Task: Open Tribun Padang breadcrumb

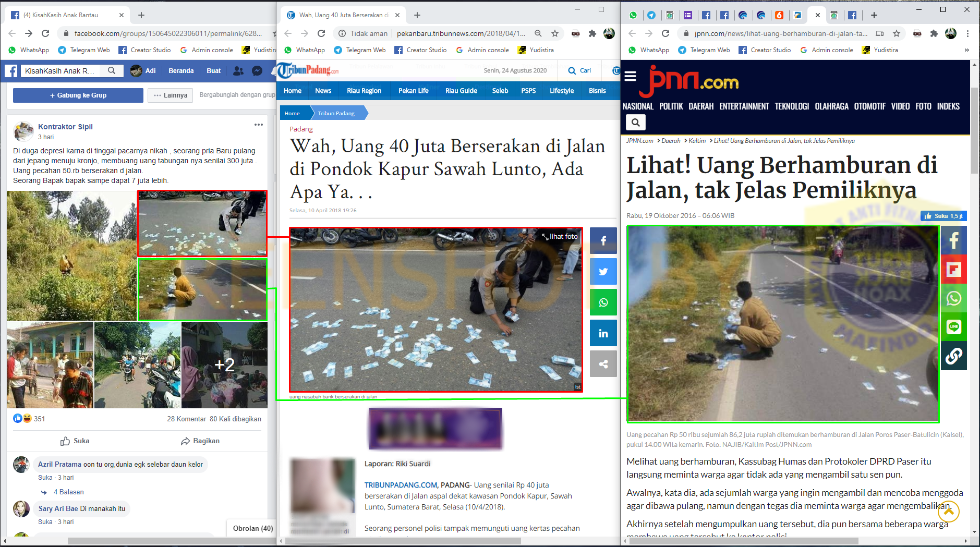Action: [336, 113]
